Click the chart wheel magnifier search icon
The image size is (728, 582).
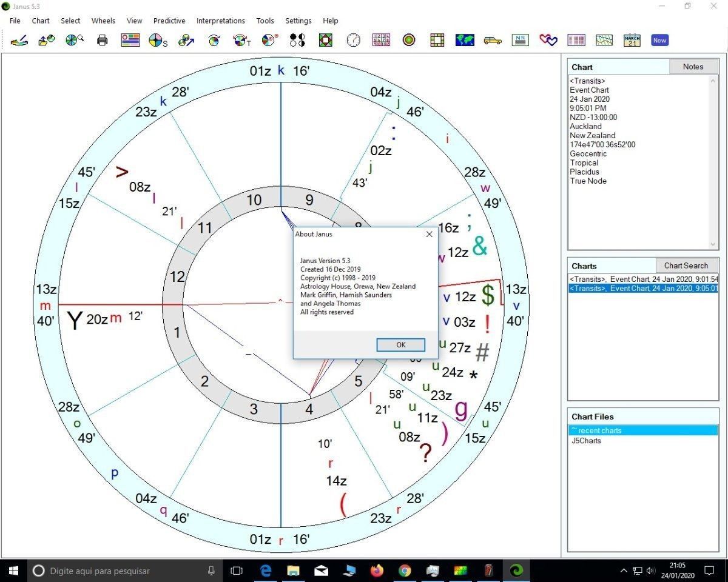pos(74,41)
